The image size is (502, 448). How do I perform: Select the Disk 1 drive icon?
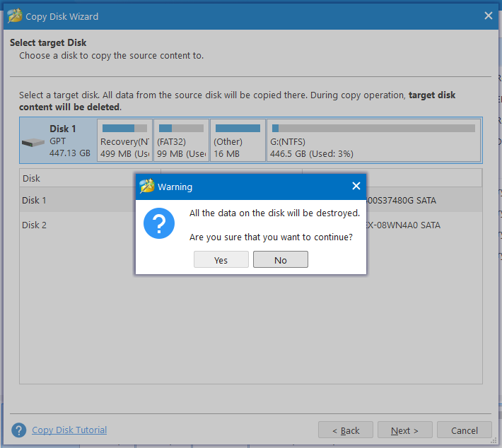pos(33,143)
